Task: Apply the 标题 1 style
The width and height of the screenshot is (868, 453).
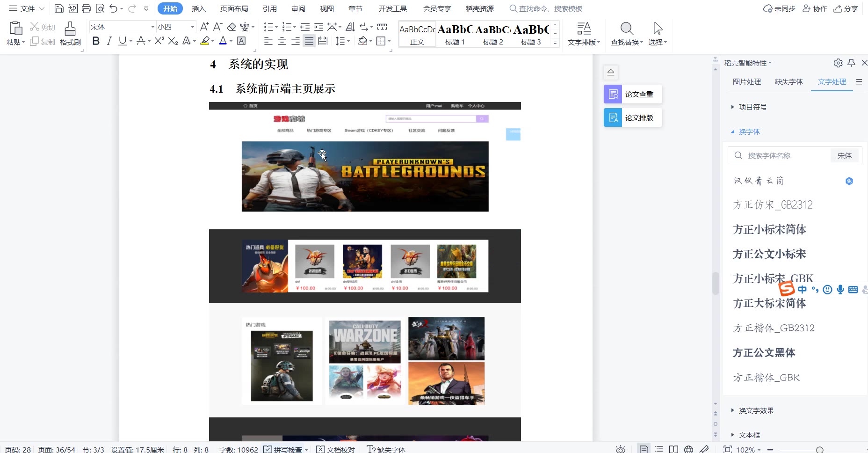Action: pos(455,34)
